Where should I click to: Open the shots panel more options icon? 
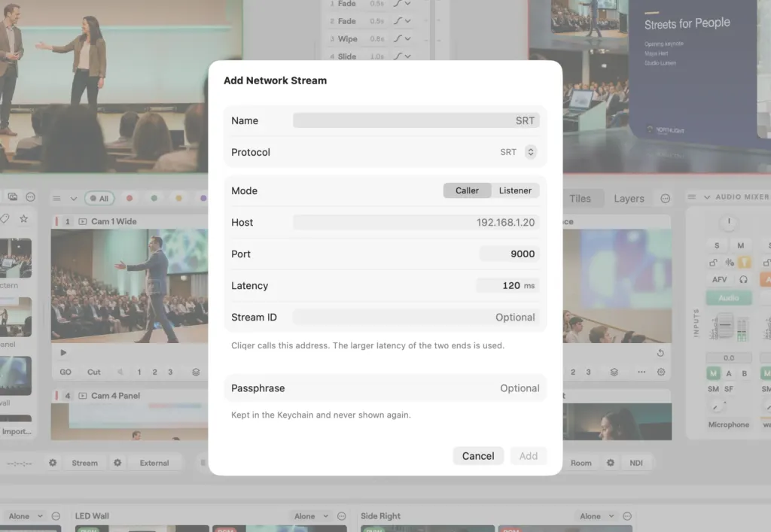[x=30, y=197]
